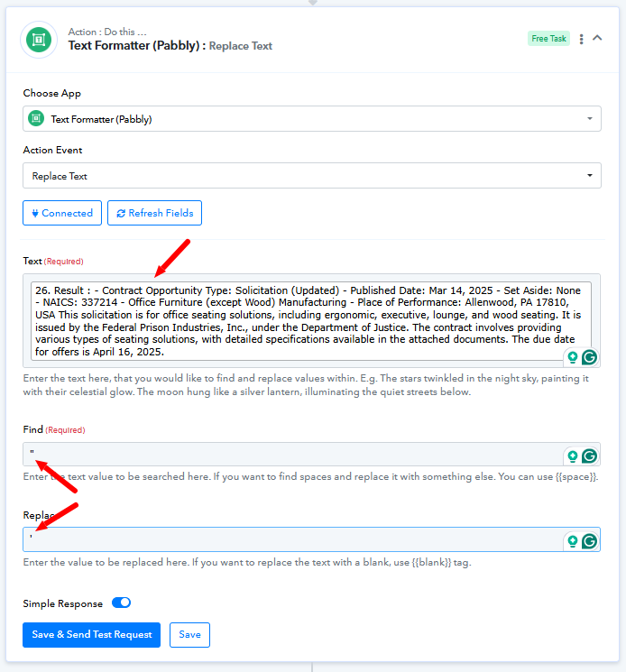Screen dimensions: 626x672
Task: Click the Refresh Fields button
Action: coord(154,213)
